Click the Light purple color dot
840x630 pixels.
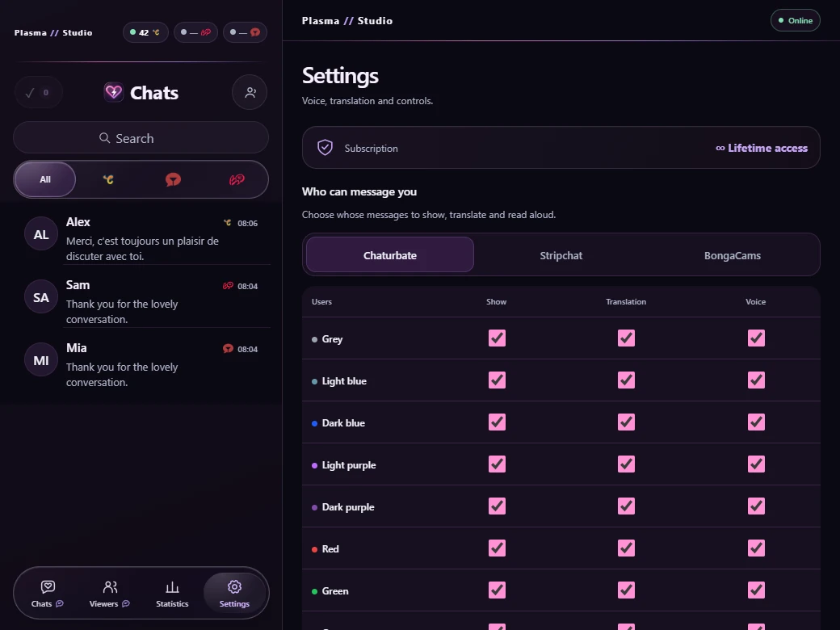click(x=314, y=465)
